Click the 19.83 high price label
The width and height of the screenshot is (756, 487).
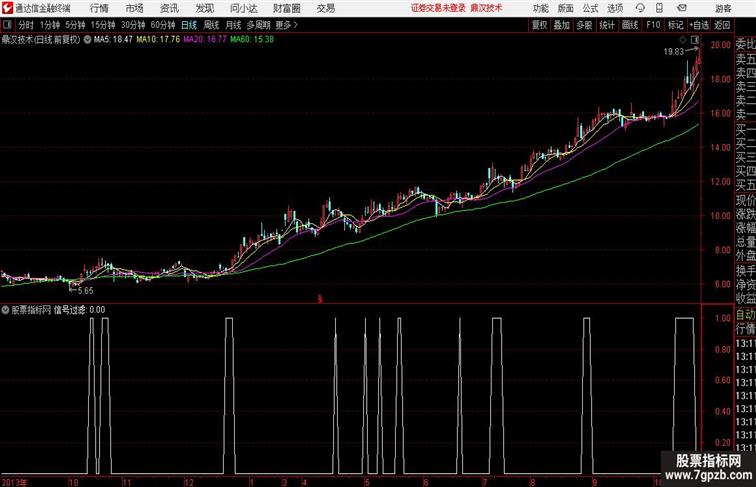point(674,52)
